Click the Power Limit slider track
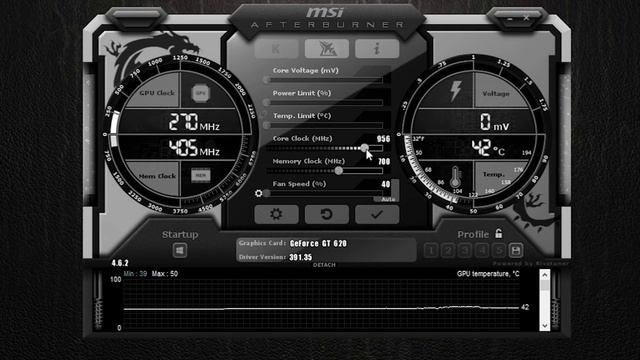The image size is (640, 360). pos(325,102)
